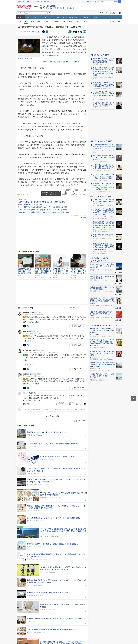Show replies via 返信 46件

(26, 404)
